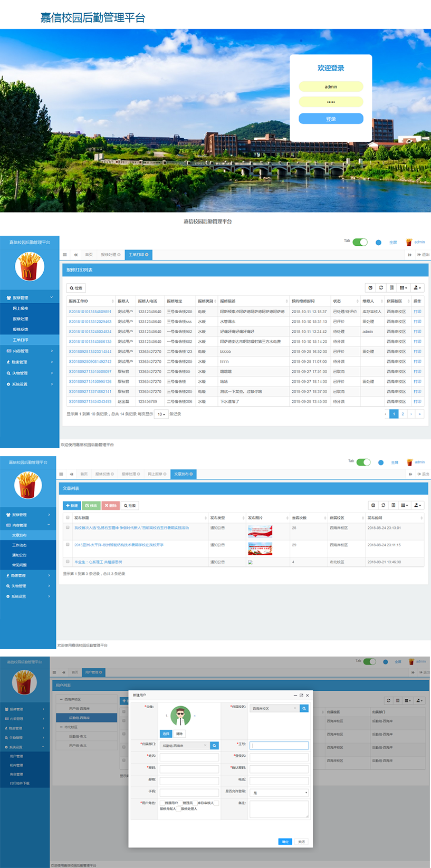
Task: Select 网上报修 in the left sidebar menu
Action: click(x=21, y=308)
